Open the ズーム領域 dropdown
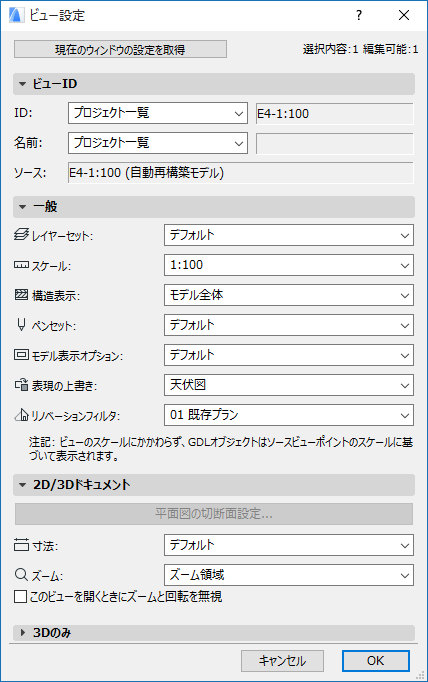The image size is (428, 682). (289, 575)
